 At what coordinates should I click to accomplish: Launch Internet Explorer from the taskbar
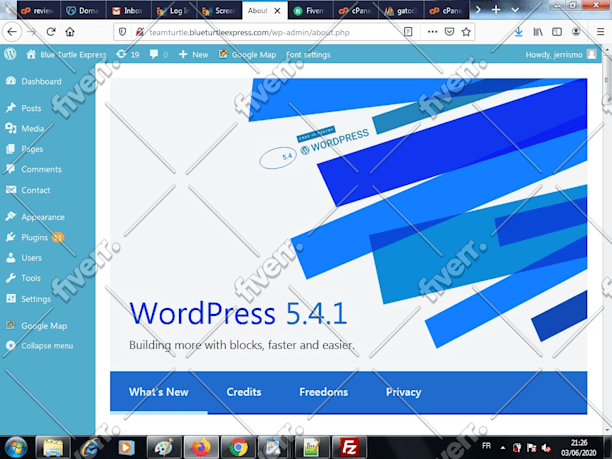pos(89,447)
